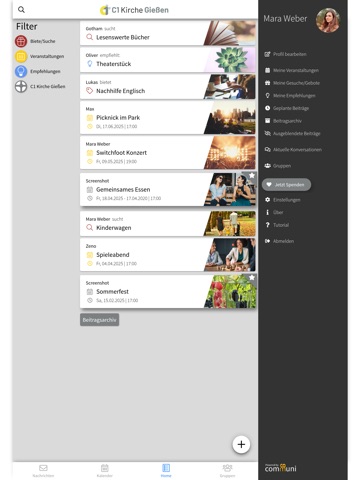Click the Beitragsarchiv button below posts

[x=99, y=320]
